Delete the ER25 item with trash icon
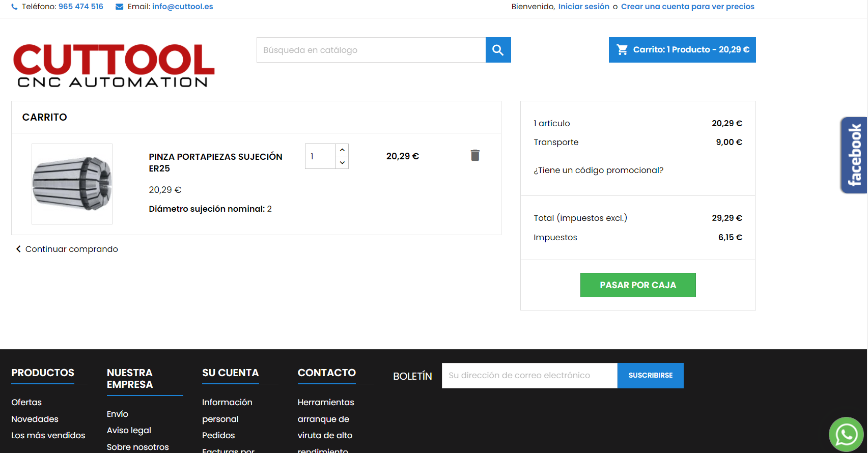Screen dimensions: 868x453 (475, 155)
